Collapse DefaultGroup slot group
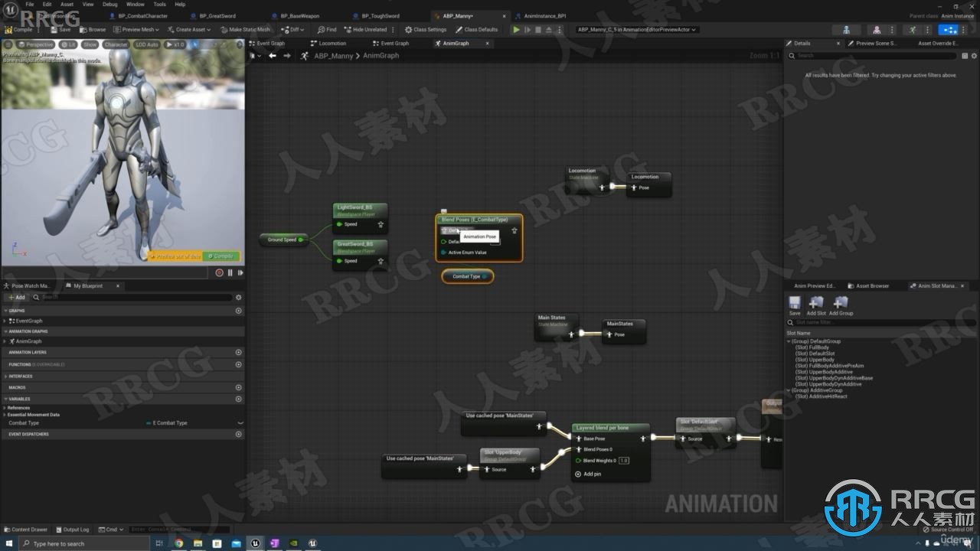This screenshot has width=980, height=551. tap(789, 341)
